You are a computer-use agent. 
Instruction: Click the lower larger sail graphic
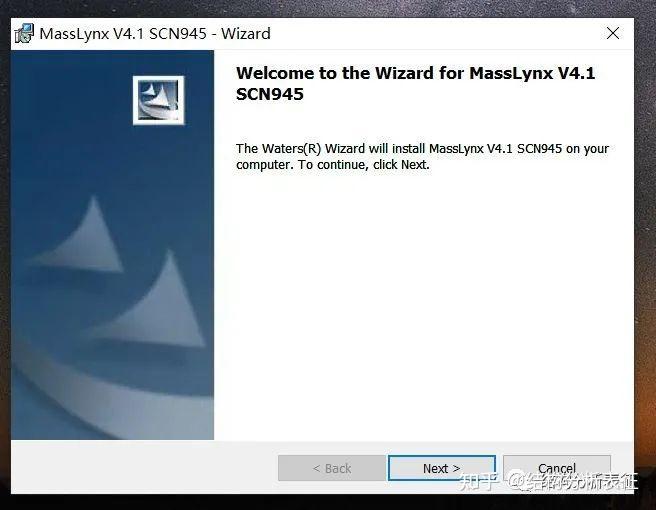[x=151, y=299]
